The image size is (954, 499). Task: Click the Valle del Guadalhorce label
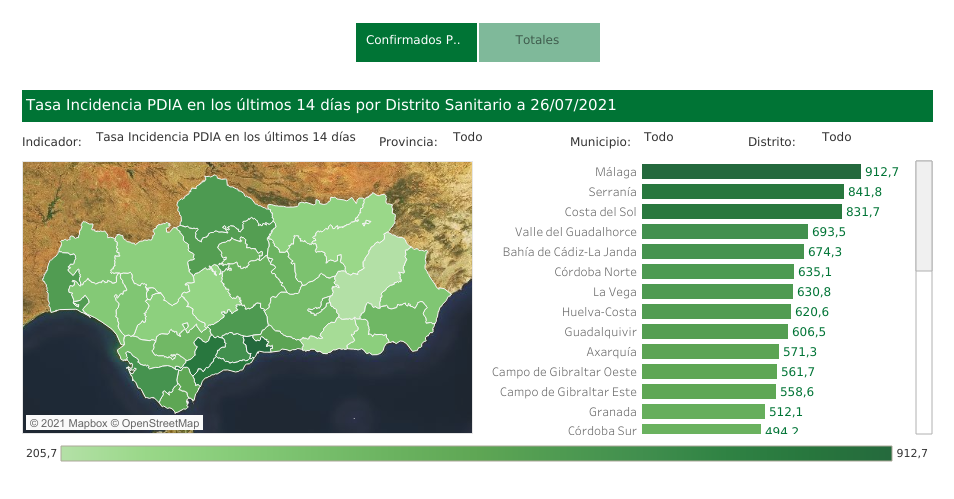pyautogui.click(x=576, y=232)
